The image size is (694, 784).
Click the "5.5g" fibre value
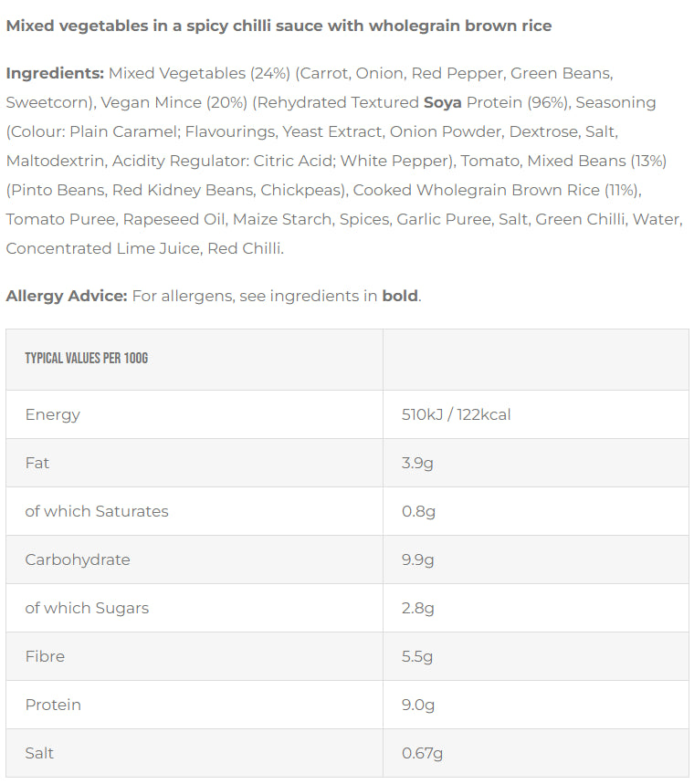point(417,656)
